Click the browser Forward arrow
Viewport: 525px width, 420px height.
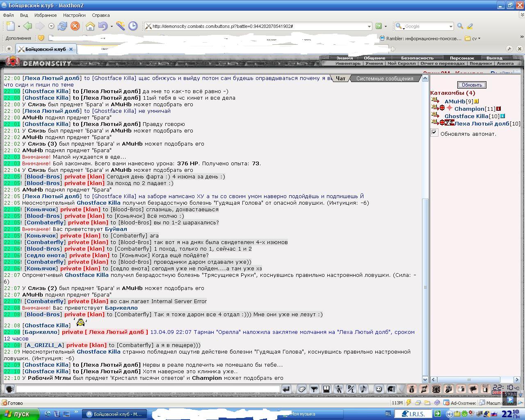coord(40,26)
